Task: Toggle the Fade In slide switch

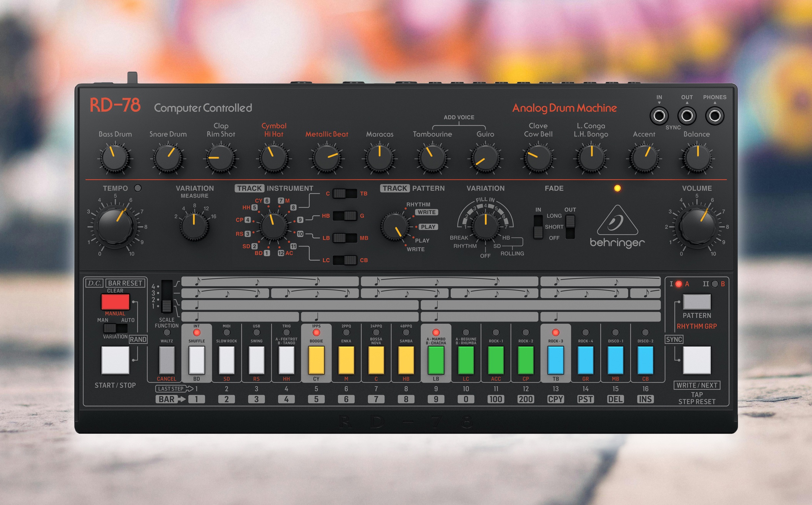Action: pyautogui.click(x=538, y=227)
